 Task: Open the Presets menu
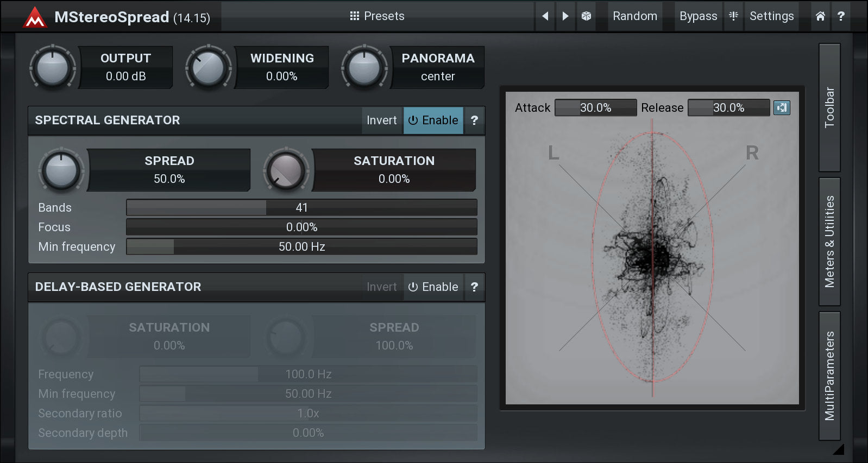[377, 16]
